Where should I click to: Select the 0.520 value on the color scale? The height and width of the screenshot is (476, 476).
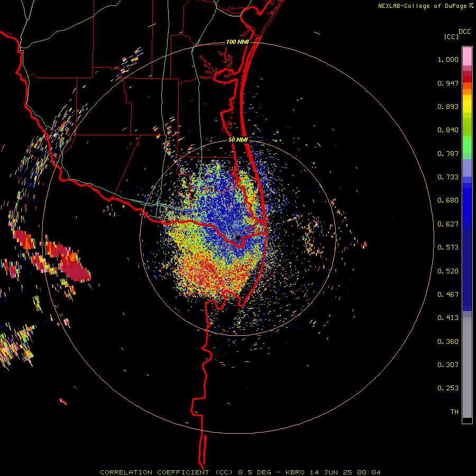[448, 271]
